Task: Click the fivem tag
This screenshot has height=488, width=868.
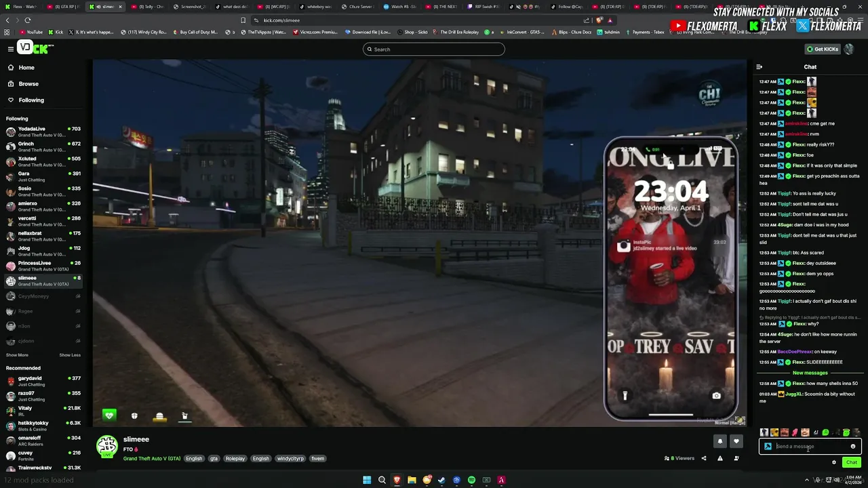Action: click(317, 459)
